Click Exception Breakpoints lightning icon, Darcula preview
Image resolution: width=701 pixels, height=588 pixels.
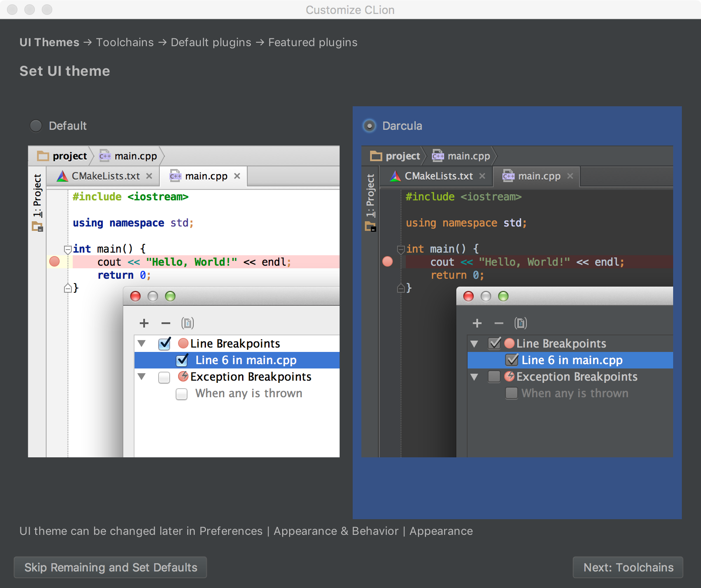[509, 376]
